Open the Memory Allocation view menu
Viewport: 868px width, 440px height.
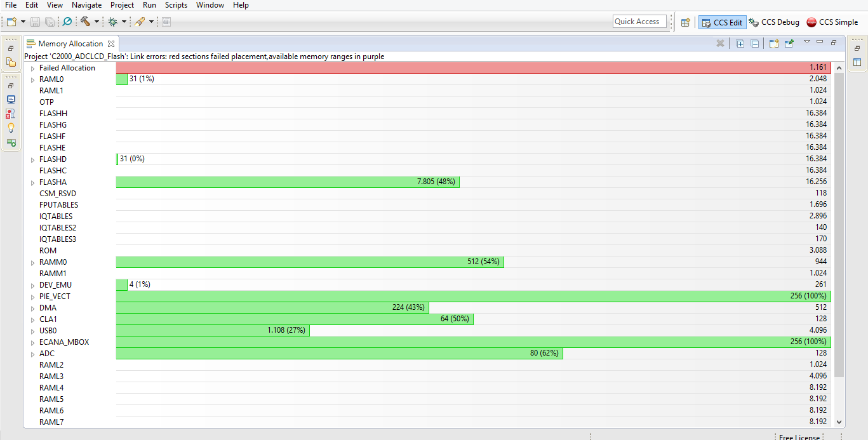807,43
